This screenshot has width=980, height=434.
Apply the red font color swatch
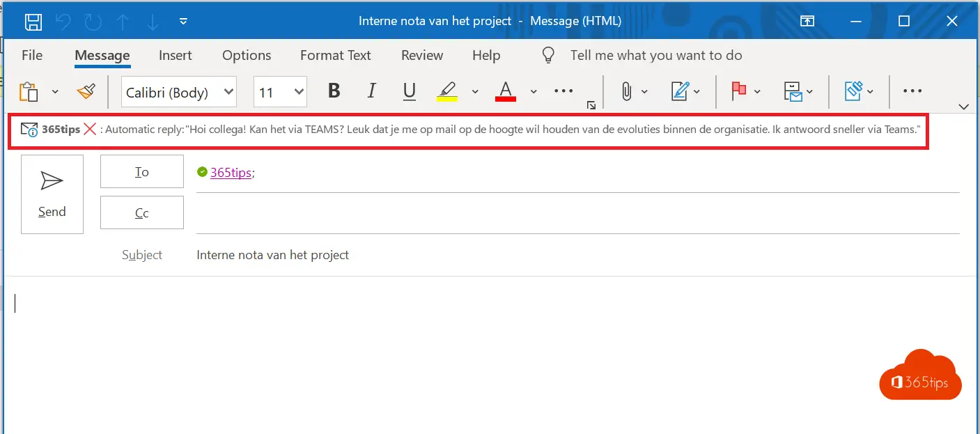(x=506, y=91)
